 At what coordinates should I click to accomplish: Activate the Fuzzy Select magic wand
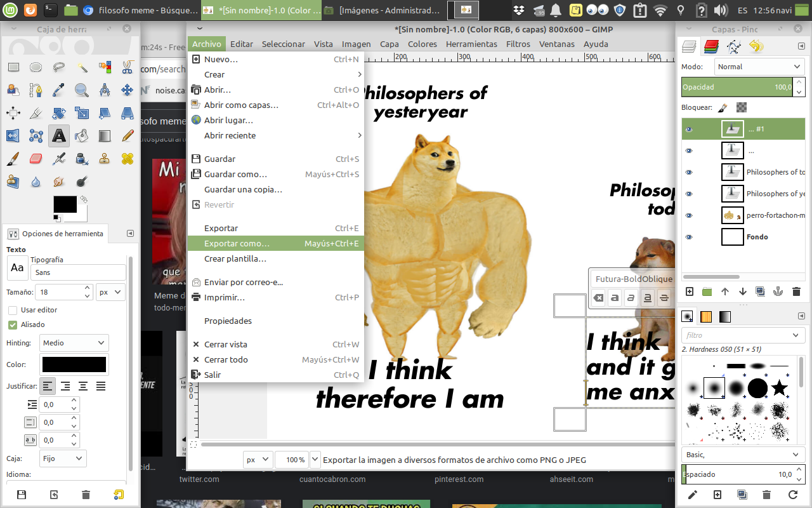[82, 67]
